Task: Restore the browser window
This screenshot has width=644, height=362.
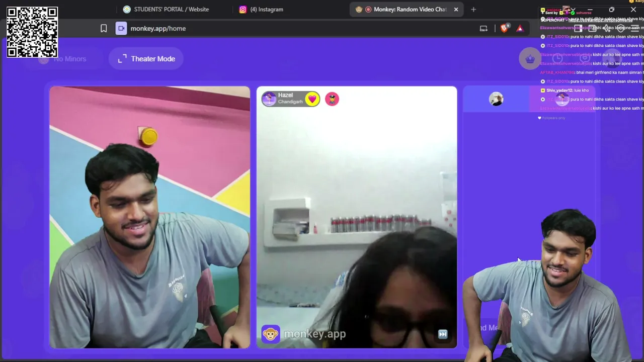Action: tap(612, 9)
